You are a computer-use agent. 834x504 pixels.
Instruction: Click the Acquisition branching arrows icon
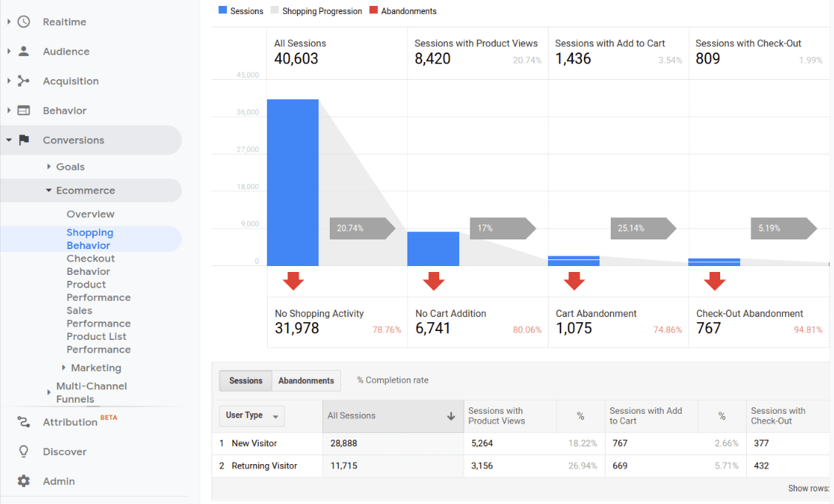click(x=24, y=81)
